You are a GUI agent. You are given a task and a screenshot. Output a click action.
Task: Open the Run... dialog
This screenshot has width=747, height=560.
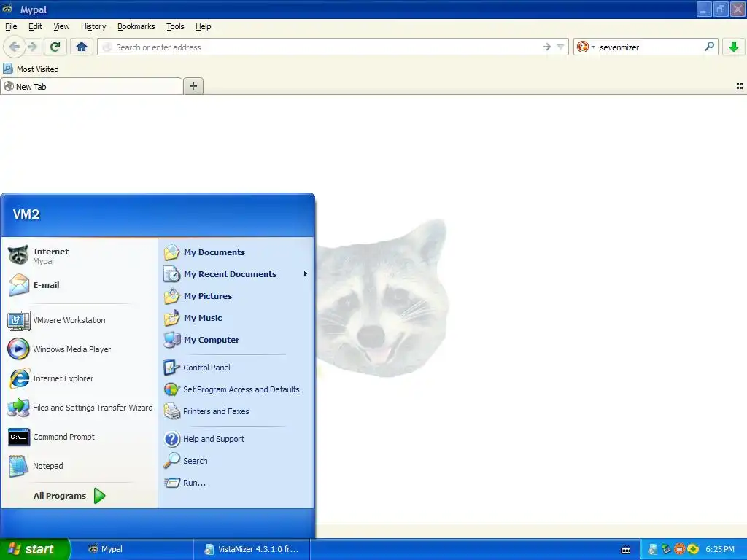(x=236, y=483)
